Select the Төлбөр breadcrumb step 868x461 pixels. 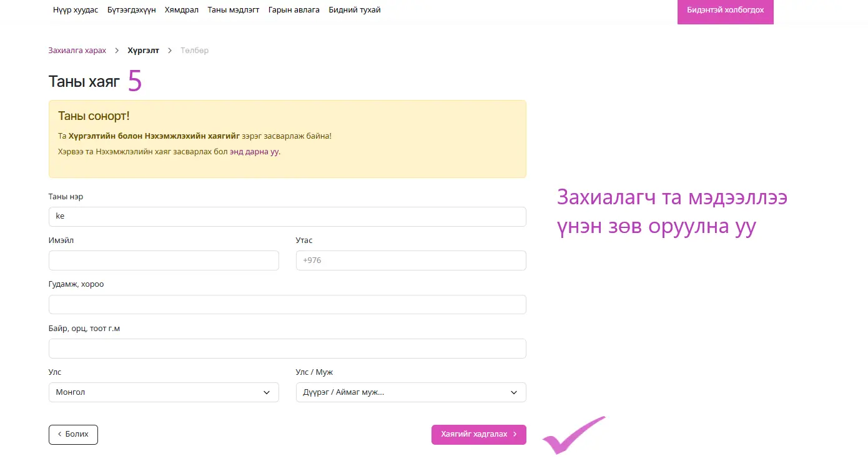(194, 51)
